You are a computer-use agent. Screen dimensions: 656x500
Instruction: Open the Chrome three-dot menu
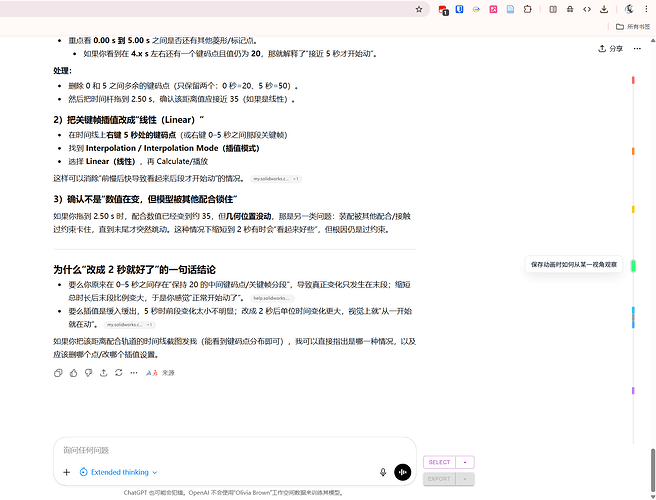(x=646, y=9)
